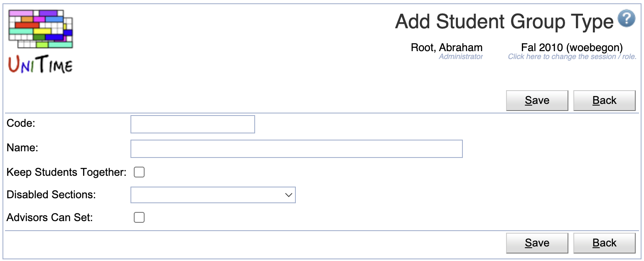This screenshot has width=644, height=261.
Task: Check the Advisors Can Set checkbox
Action: pyautogui.click(x=139, y=217)
